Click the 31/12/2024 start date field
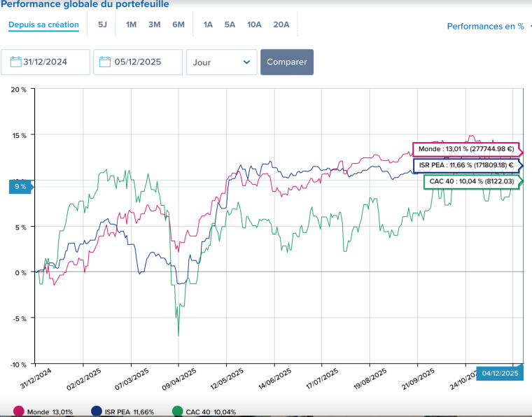The width and height of the screenshot is (532, 417). (x=53, y=62)
